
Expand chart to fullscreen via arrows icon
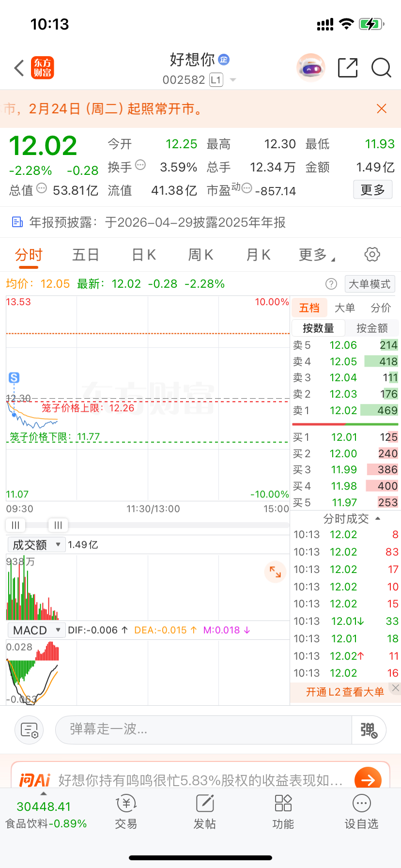click(275, 572)
